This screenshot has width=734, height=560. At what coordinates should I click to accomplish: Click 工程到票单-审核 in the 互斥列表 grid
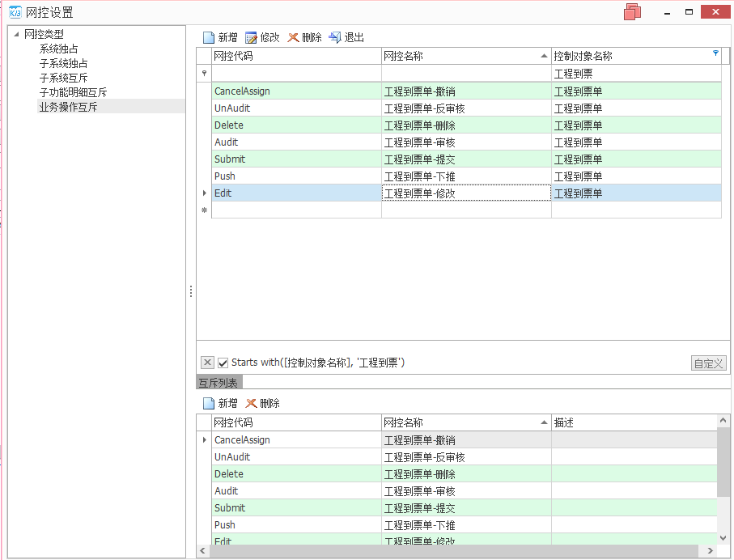pyautogui.click(x=466, y=490)
